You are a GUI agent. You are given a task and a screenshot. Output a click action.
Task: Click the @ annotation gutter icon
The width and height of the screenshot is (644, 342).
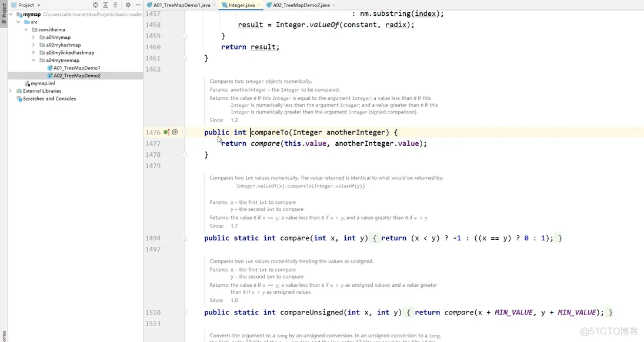coord(175,132)
